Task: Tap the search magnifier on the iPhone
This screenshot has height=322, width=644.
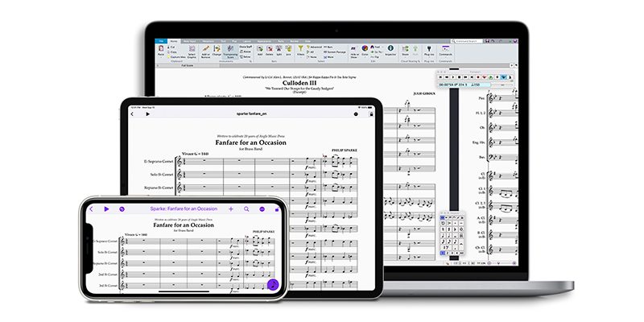Action: (246, 209)
